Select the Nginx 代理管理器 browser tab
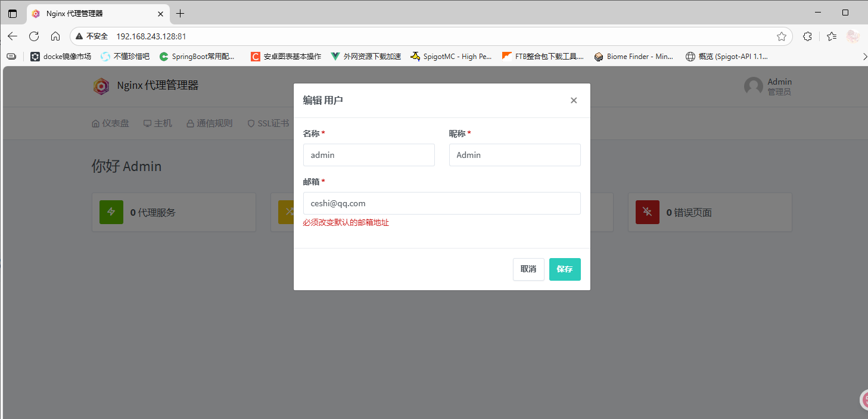 point(89,13)
